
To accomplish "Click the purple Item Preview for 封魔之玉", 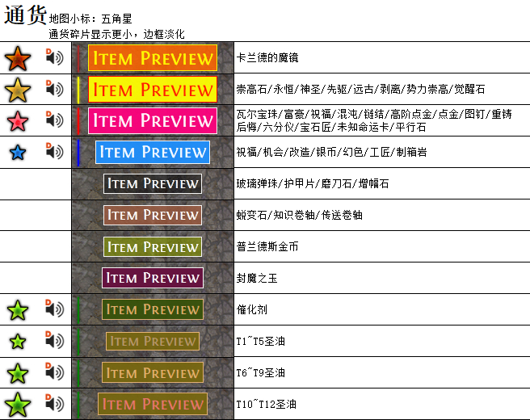I will point(153,278).
